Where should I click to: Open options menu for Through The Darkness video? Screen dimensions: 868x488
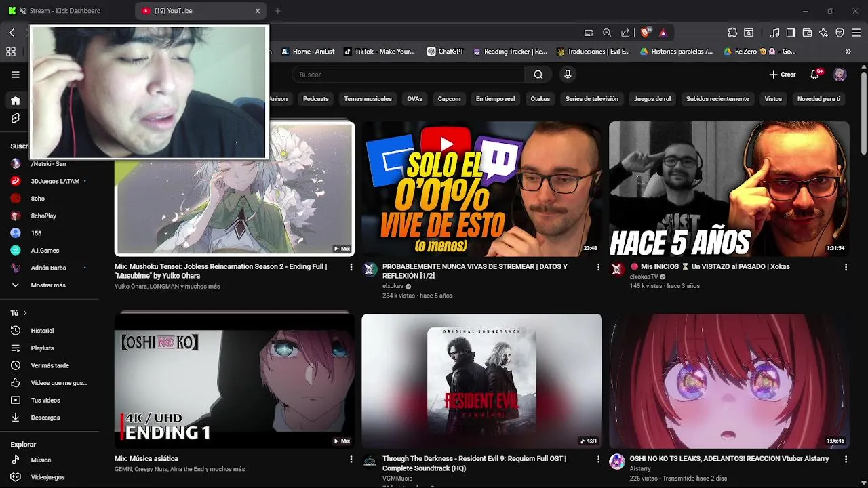click(x=598, y=459)
